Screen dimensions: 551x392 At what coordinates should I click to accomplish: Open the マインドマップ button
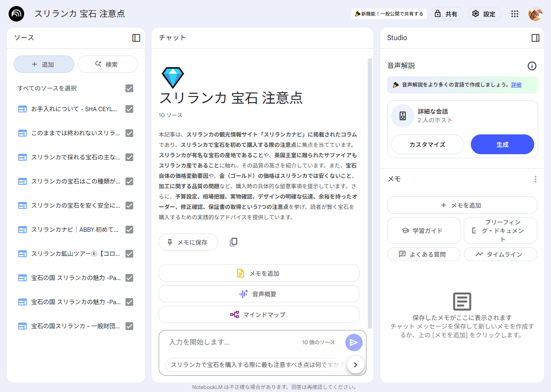(x=259, y=314)
